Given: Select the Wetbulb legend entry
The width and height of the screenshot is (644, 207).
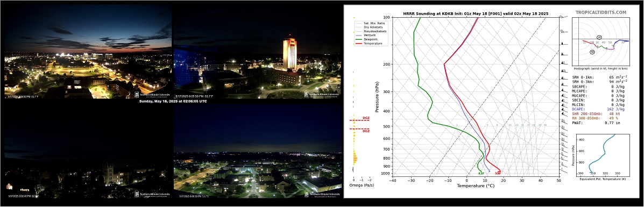Looking at the screenshot, I should pos(367,35).
